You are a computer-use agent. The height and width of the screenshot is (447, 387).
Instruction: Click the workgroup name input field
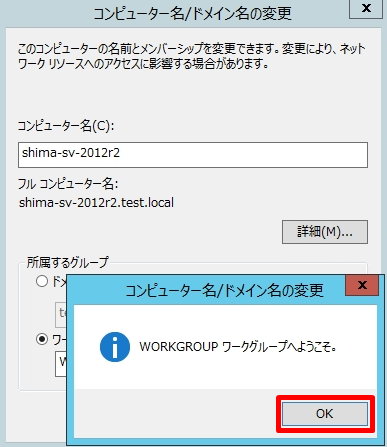61,364
